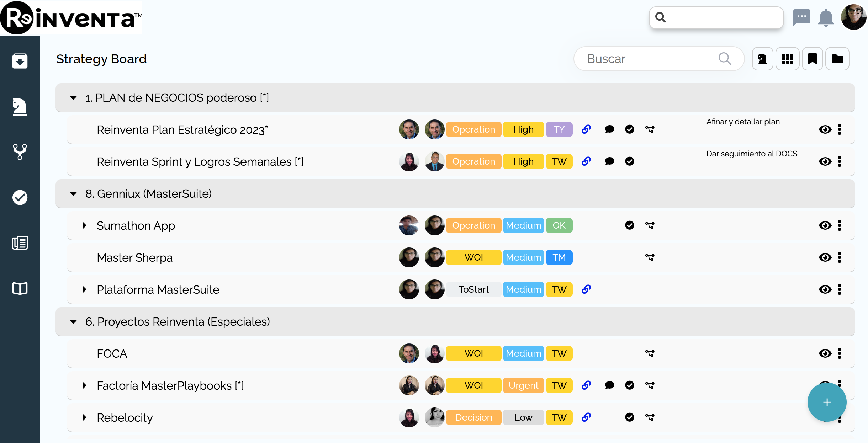Image resolution: width=868 pixels, height=443 pixels.
Task: Expand the Factoría MasterPlaybooks row
Action: click(84, 385)
